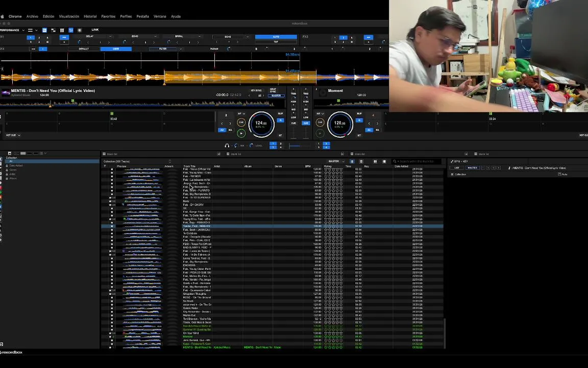Toggle deck 1 MASTER button
The width and height of the screenshot is (588, 368).
tap(276, 96)
